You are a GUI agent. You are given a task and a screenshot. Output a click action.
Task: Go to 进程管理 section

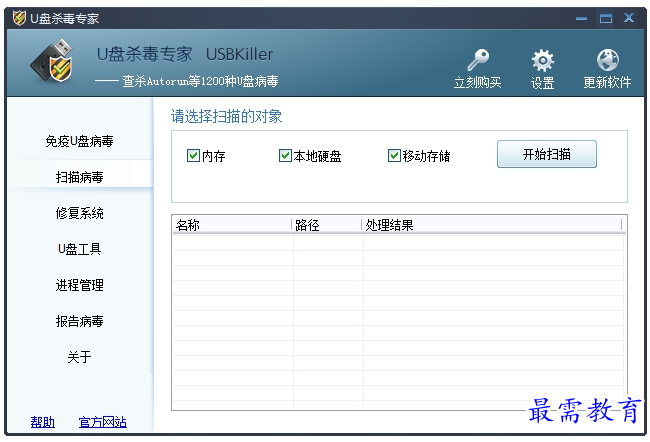pos(79,285)
